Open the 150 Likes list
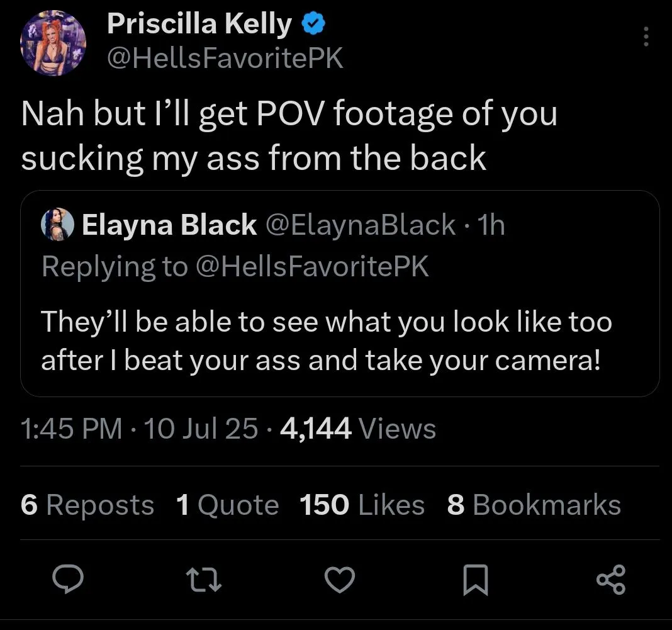Screen dimensions: 672x630 point(362,505)
